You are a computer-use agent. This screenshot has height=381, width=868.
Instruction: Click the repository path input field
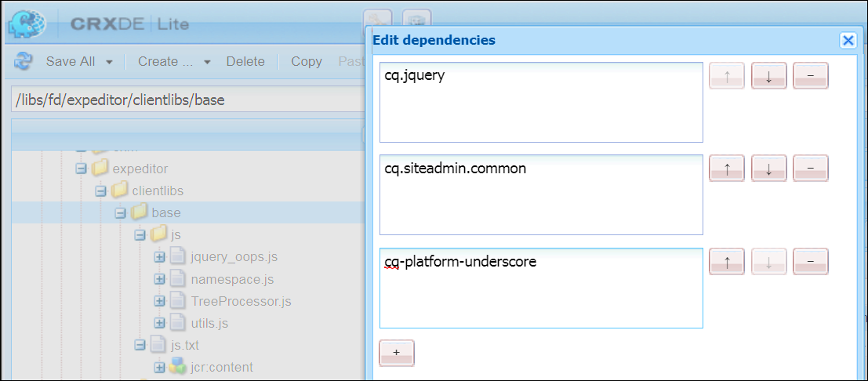[x=188, y=100]
